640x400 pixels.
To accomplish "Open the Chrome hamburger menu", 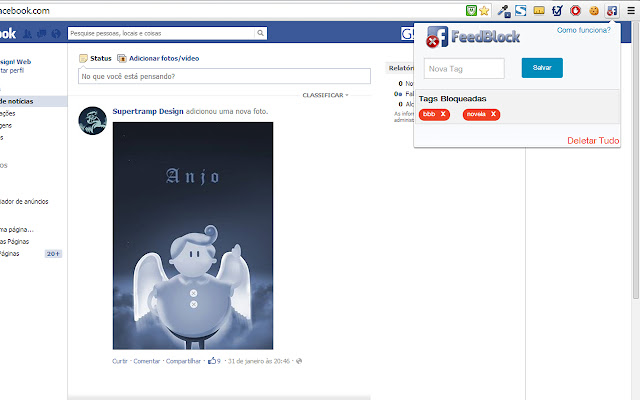I will [631, 11].
